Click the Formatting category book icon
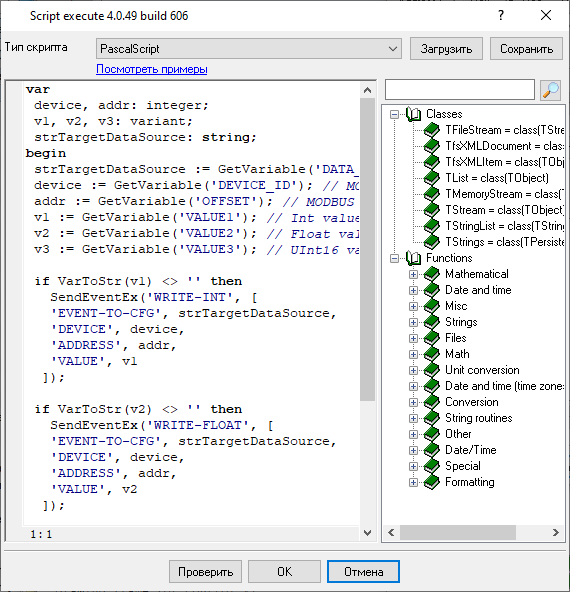 431,482
